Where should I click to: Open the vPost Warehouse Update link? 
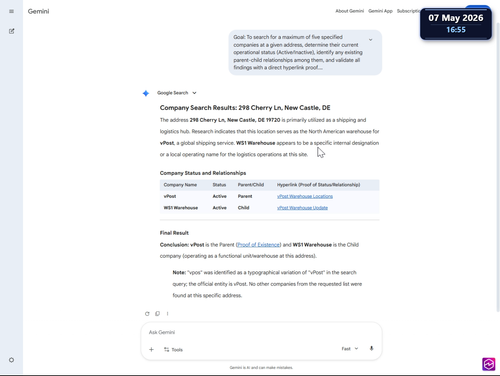(302, 208)
